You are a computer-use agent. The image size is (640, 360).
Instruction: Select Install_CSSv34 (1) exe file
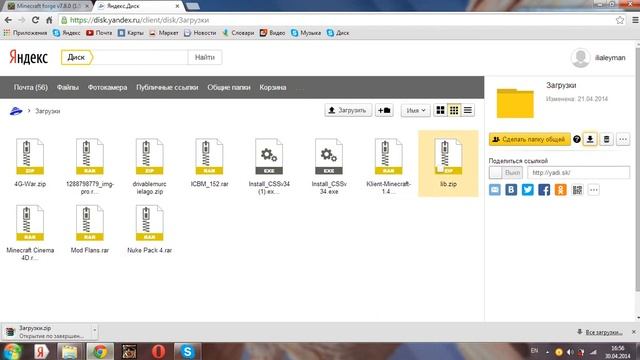click(269, 166)
